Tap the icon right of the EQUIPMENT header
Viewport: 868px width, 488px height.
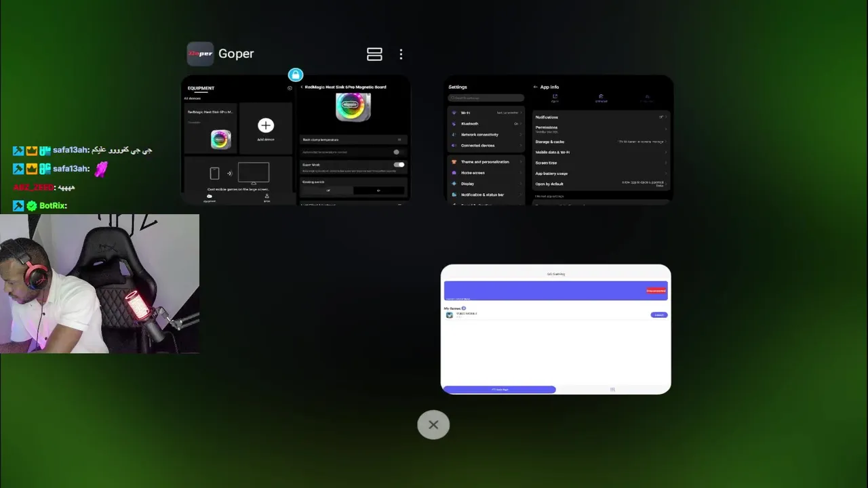[290, 88]
